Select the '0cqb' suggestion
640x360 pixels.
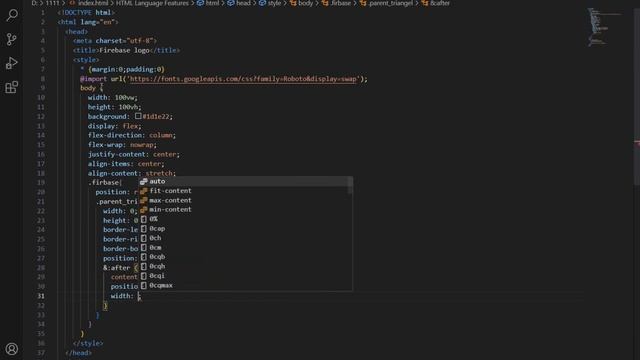click(246, 257)
